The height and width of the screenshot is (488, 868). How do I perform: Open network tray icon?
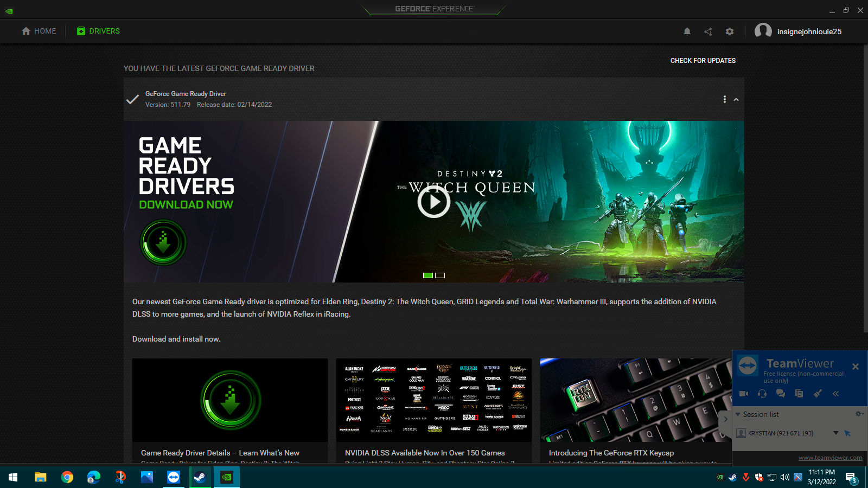point(772,477)
